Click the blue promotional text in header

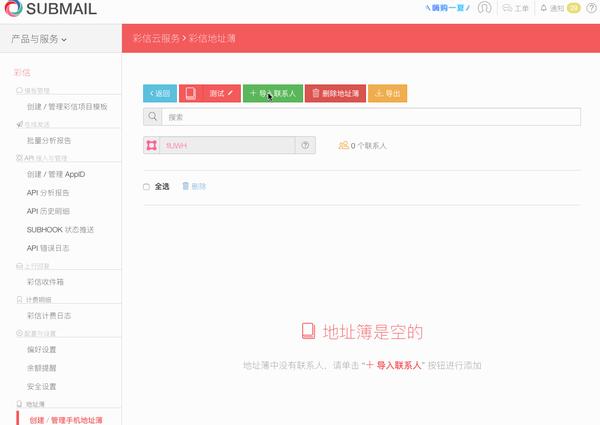[x=447, y=8]
